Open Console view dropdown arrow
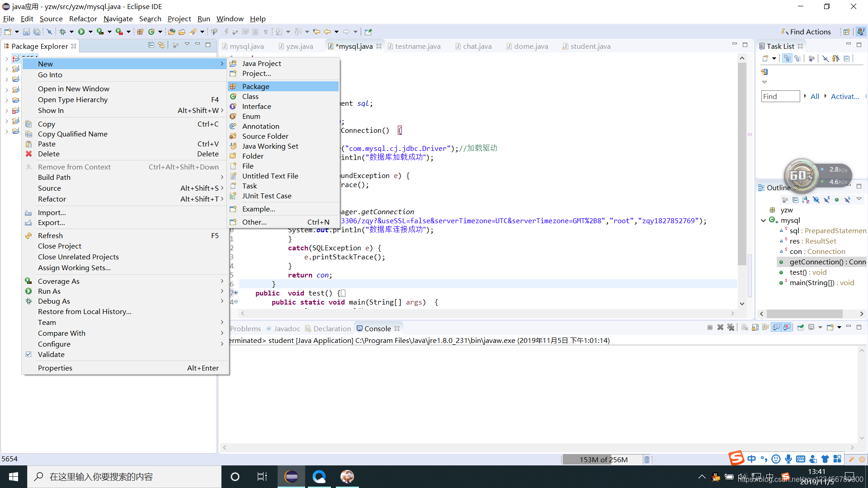Viewport: 868px width, 488px height. click(839, 328)
